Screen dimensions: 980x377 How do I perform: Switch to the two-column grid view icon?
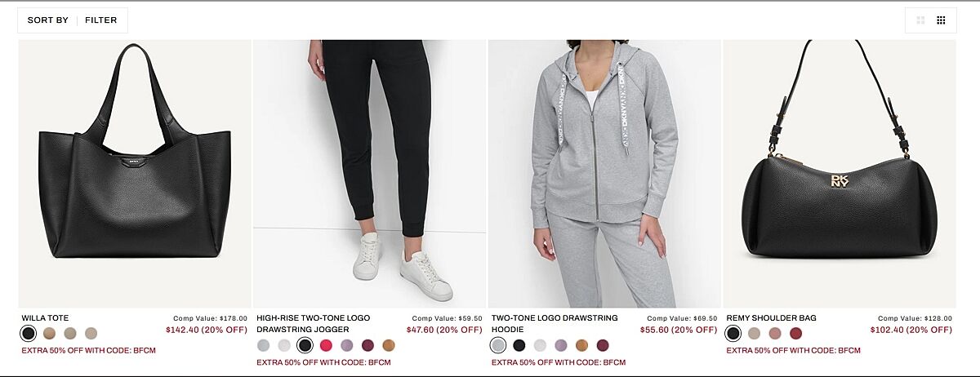(921, 20)
